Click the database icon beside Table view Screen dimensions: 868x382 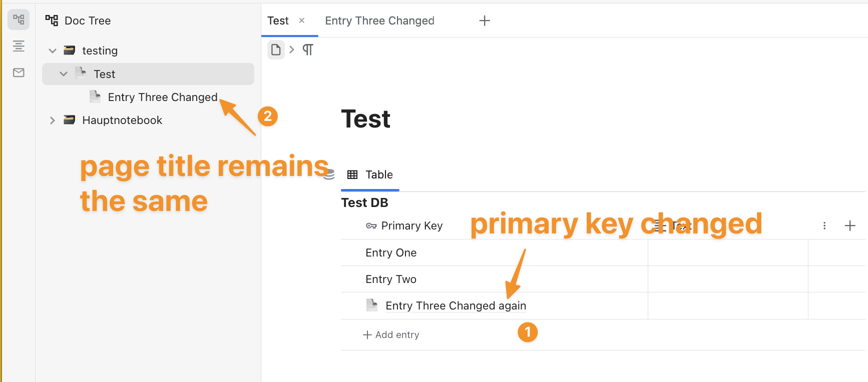tap(329, 174)
